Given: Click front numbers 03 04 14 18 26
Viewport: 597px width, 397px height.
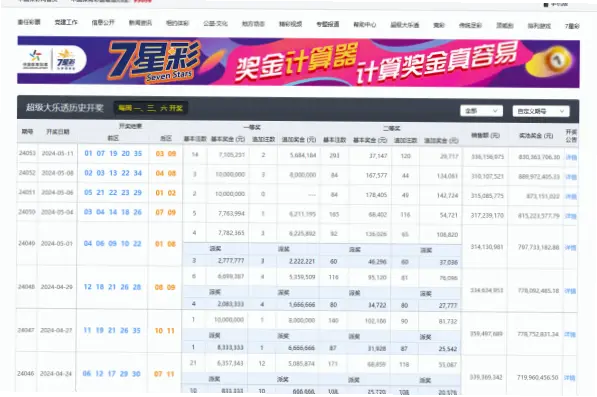Looking at the screenshot, I should [113, 212].
